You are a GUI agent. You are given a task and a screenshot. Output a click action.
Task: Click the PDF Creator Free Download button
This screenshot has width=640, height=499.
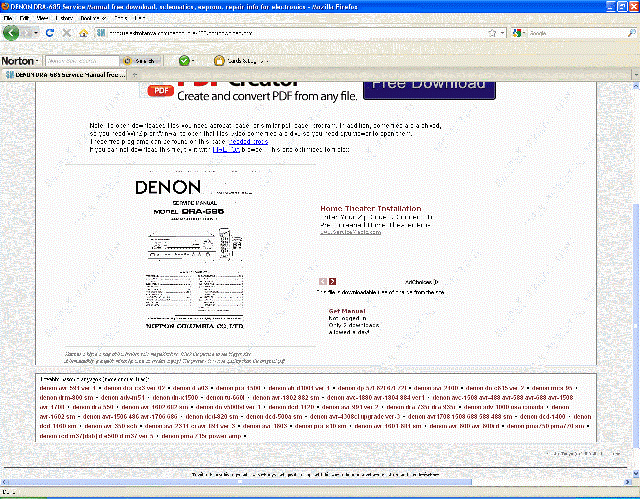pos(429,90)
